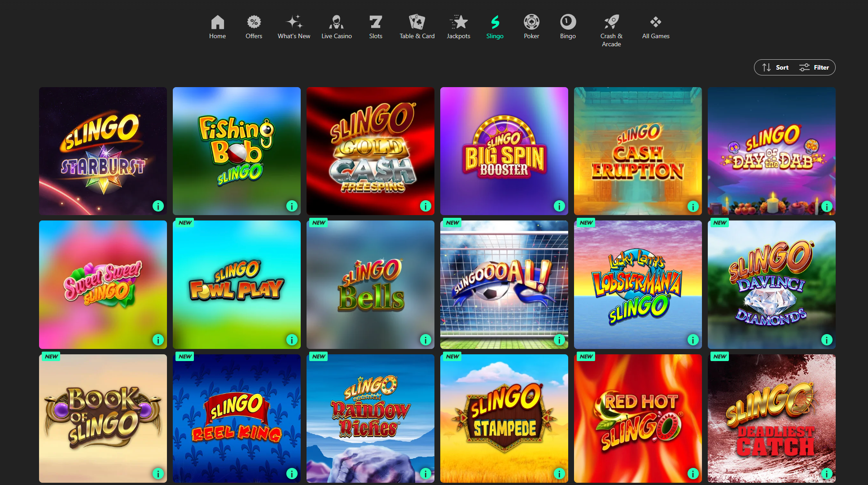Go to Jackpots star icon
The image size is (868, 485).
click(x=458, y=22)
